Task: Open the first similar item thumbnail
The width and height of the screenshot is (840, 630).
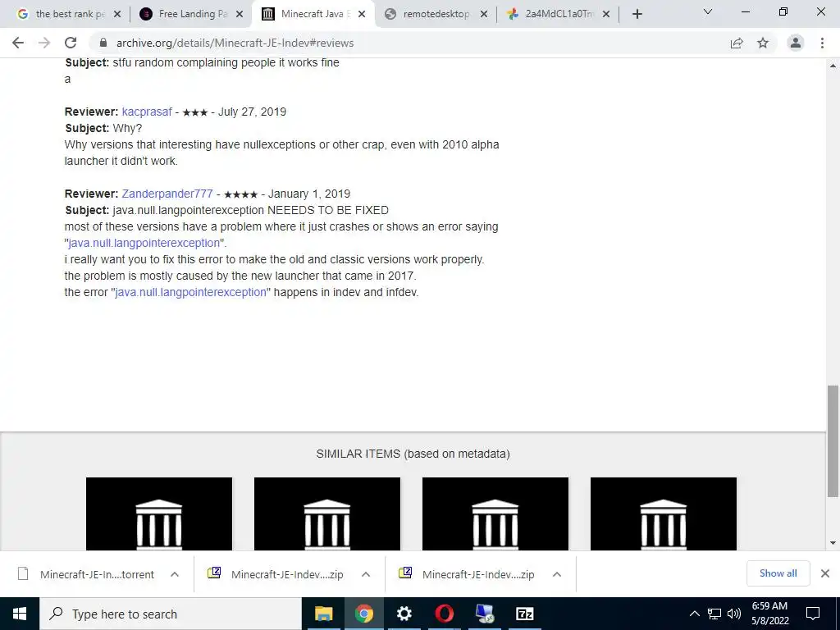Action: pyautogui.click(x=159, y=514)
